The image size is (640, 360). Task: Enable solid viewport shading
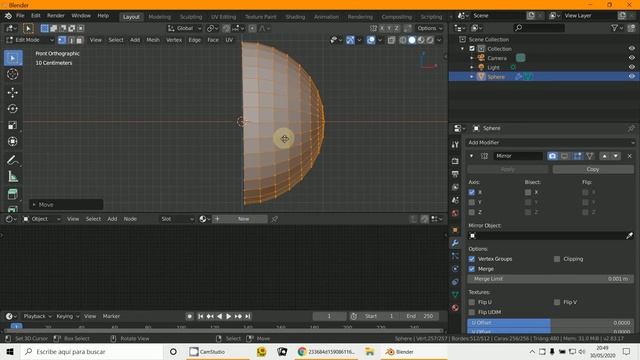[412, 40]
